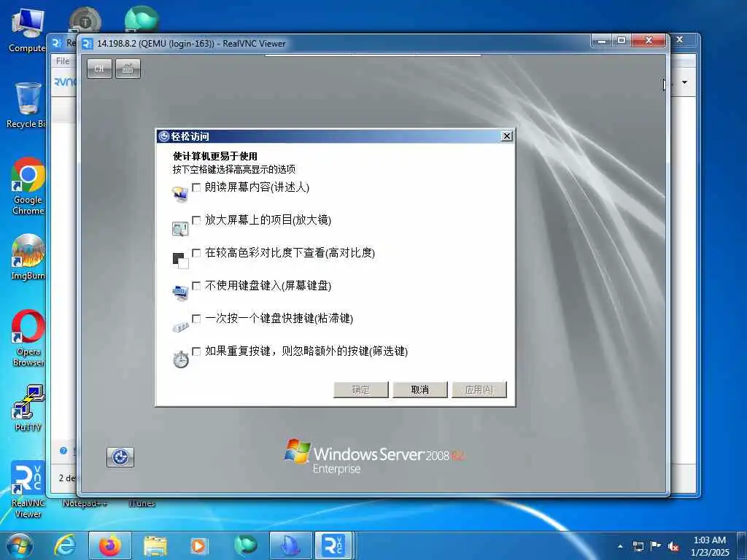Click the VNC session title bar text
Viewport: 747px width, 560px height.
click(191, 43)
